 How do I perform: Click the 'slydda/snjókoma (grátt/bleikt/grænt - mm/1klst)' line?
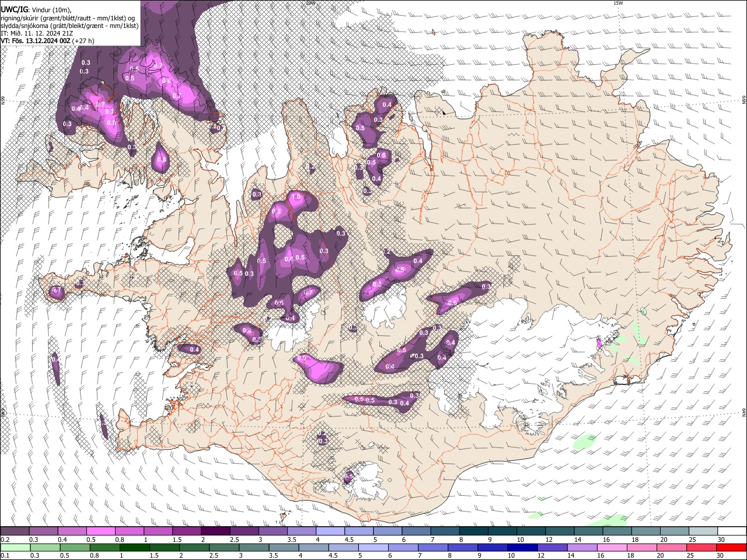point(69,26)
